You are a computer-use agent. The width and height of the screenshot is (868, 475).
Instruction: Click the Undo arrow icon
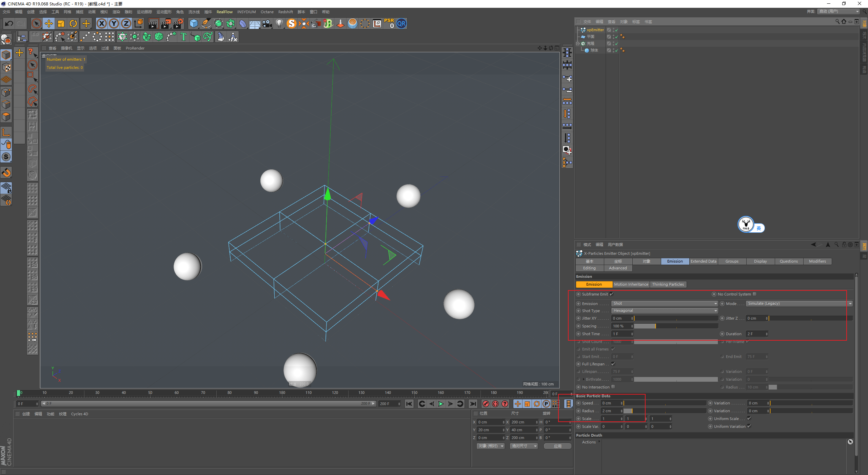[x=9, y=23]
